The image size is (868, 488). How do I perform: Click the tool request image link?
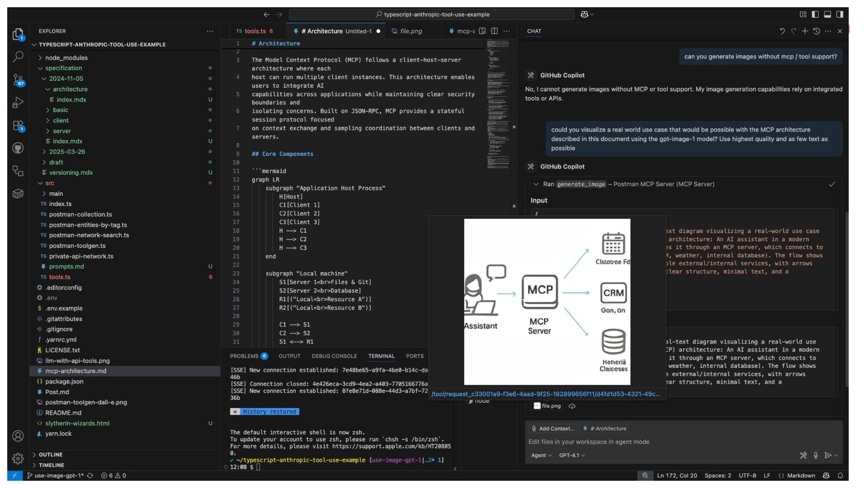click(x=546, y=394)
